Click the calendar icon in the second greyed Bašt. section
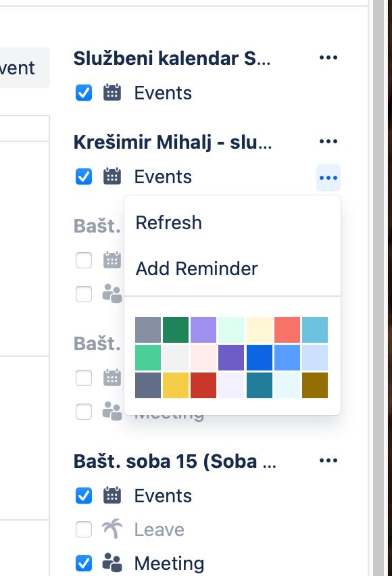Viewport: 392px width, 576px height. (x=112, y=378)
